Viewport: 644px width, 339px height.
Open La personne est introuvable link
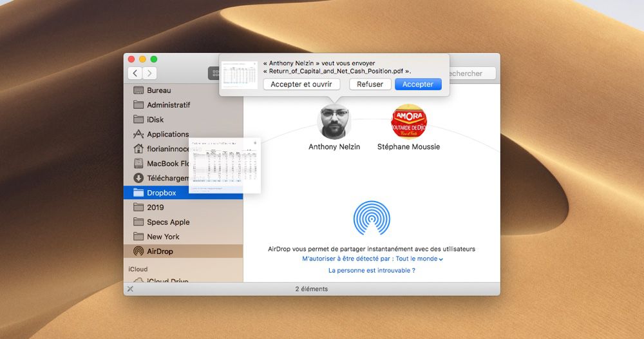pyautogui.click(x=372, y=271)
